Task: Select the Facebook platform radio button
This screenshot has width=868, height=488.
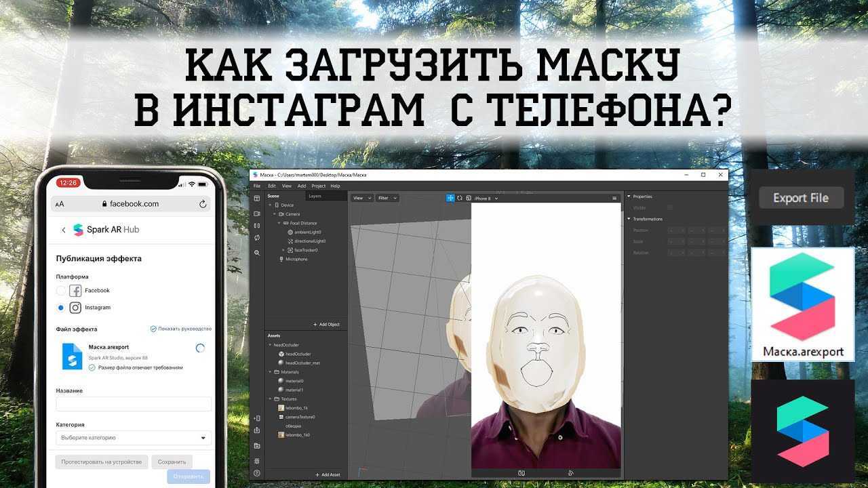Action: click(x=61, y=290)
